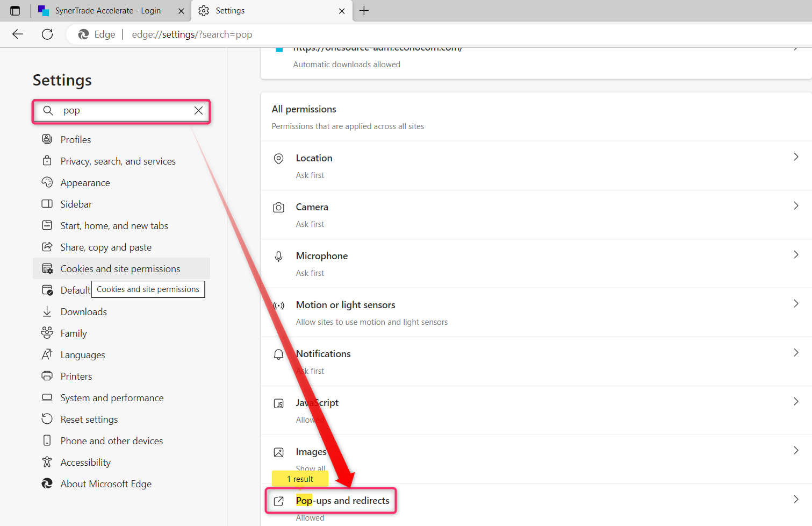
Task: Open System and performance settings
Action: click(x=121, y=398)
